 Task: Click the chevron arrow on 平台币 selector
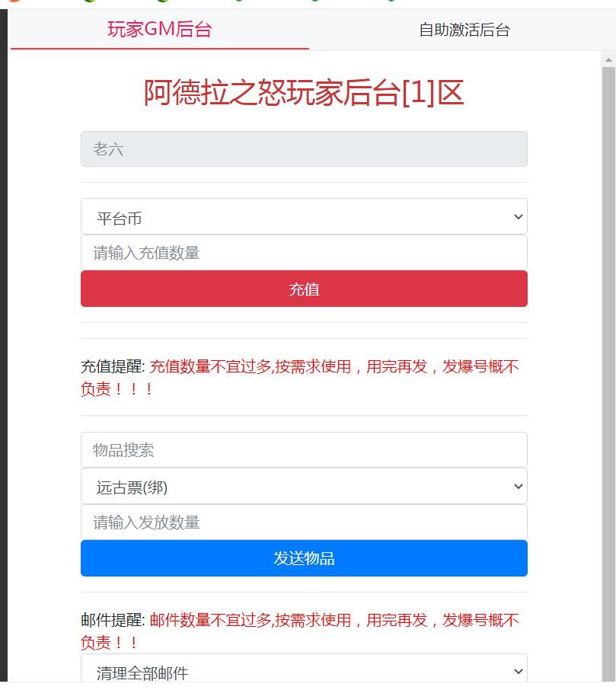[x=519, y=218]
